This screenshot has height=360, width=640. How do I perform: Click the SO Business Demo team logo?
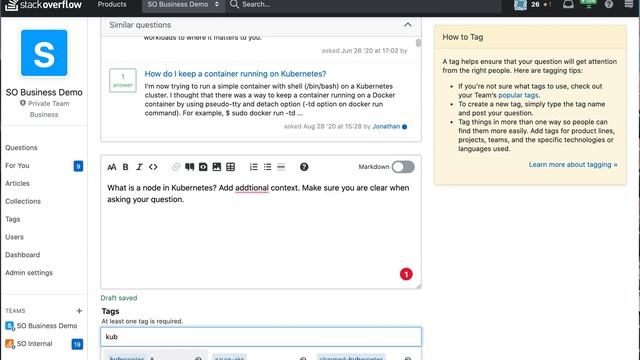tap(44, 53)
